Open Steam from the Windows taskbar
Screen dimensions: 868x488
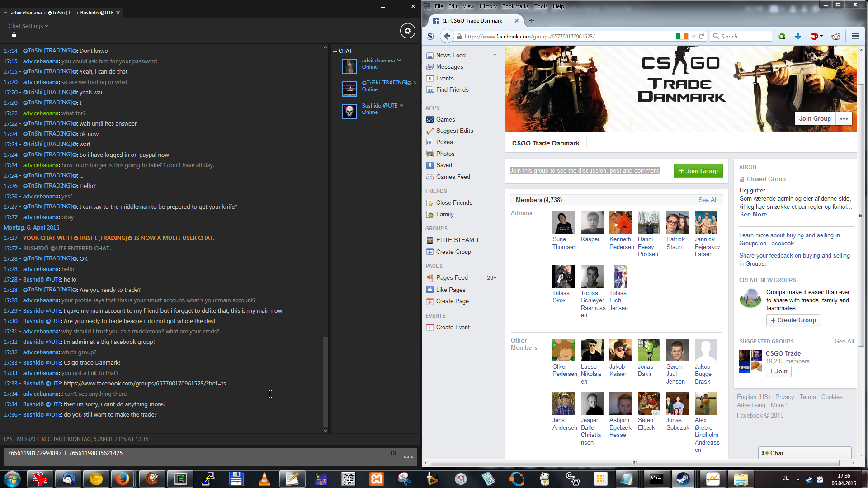pyautogui.click(x=683, y=479)
